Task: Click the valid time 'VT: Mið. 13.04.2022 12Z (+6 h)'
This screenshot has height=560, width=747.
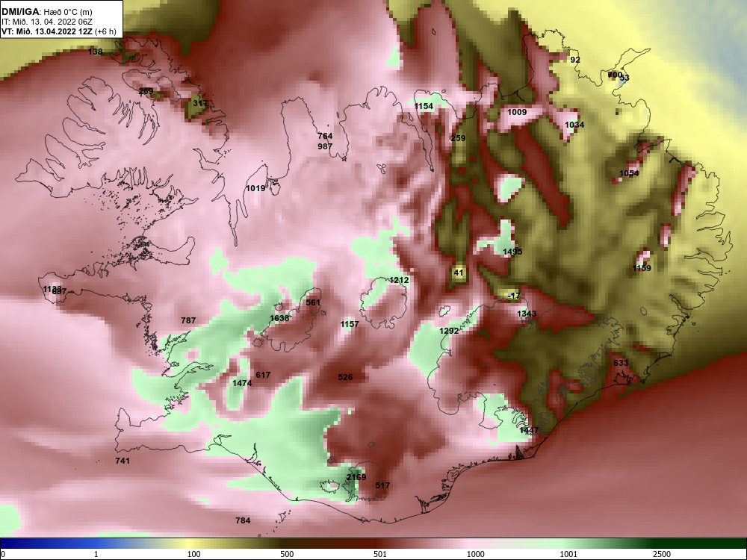Action: click(59, 32)
